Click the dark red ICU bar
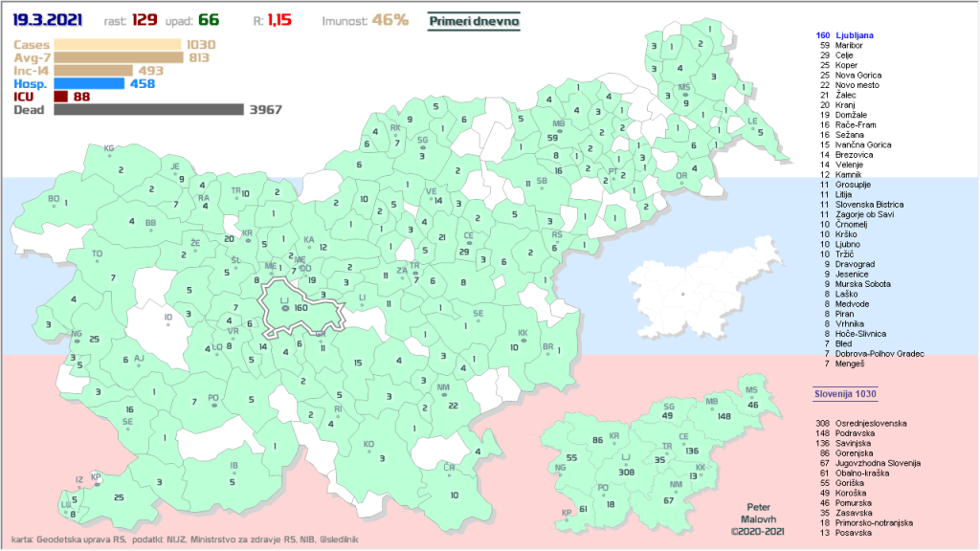 pos(61,97)
